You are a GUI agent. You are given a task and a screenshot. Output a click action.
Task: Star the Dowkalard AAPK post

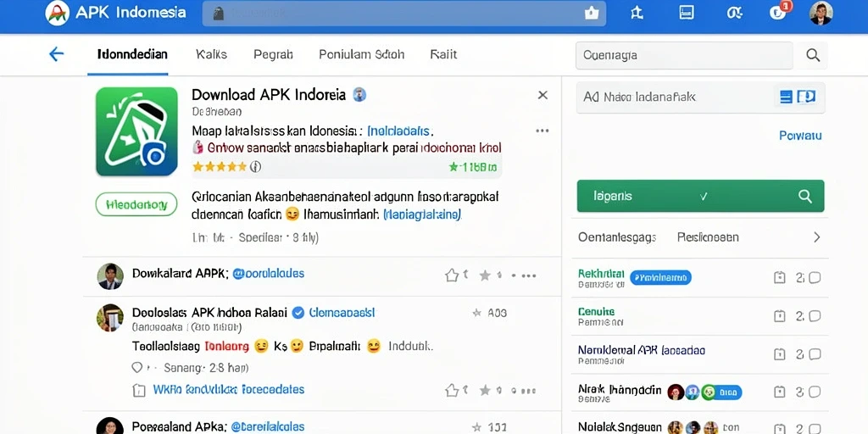click(485, 275)
